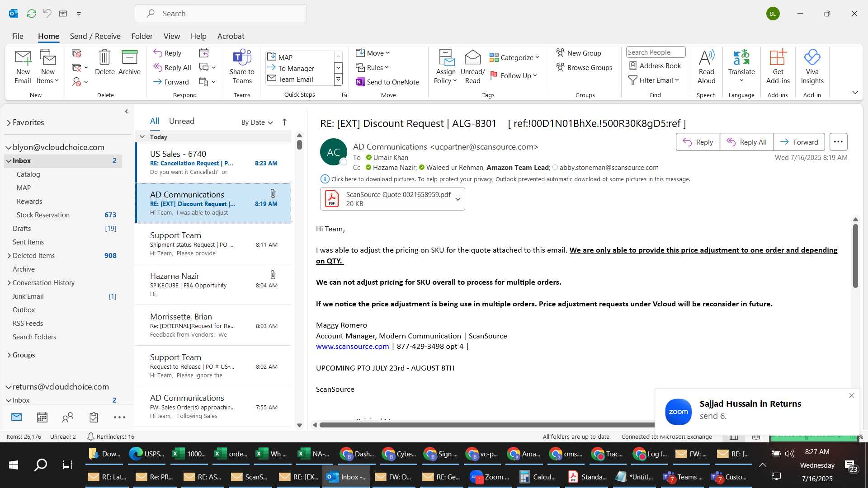Click Forward in the ribbon Respond group

[171, 82]
